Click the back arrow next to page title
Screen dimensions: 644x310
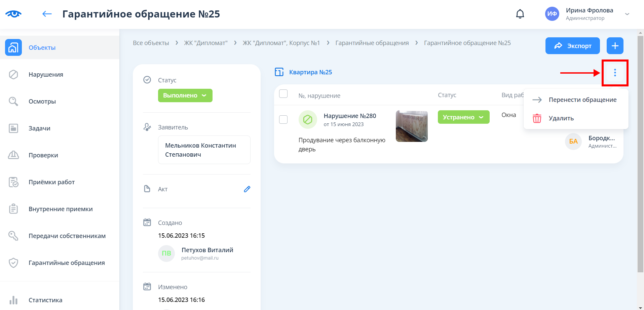coord(47,14)
